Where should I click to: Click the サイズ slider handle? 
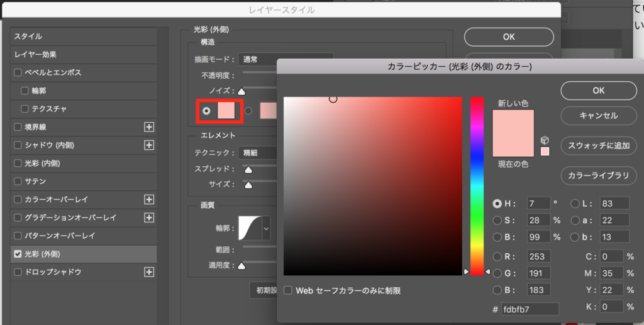[x=248, y=185]
